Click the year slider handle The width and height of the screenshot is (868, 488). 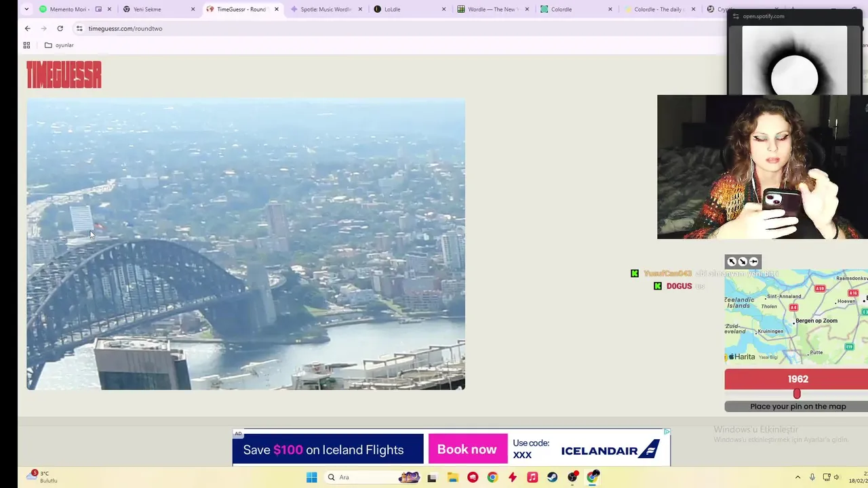point(797,394)
